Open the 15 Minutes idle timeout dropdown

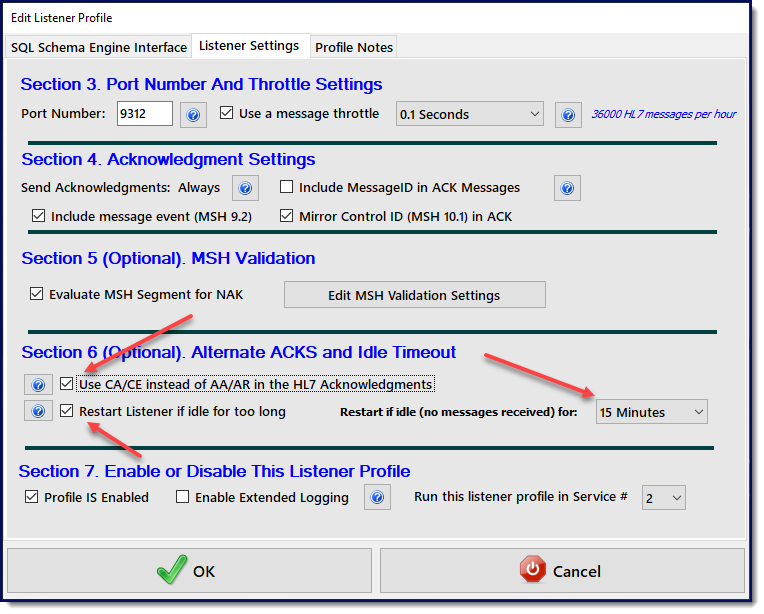(x=651, y=412)
